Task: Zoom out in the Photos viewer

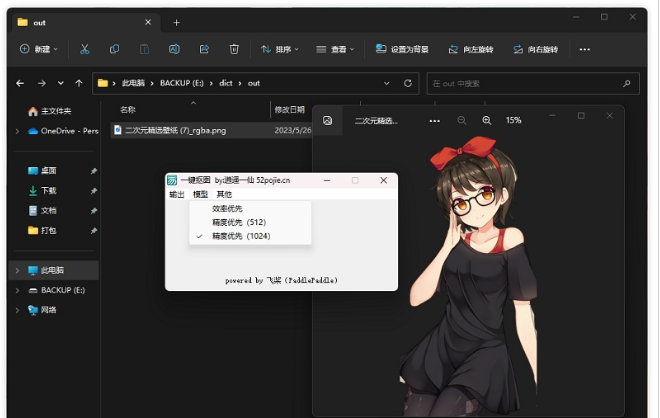Action: (x=462, y=121)
